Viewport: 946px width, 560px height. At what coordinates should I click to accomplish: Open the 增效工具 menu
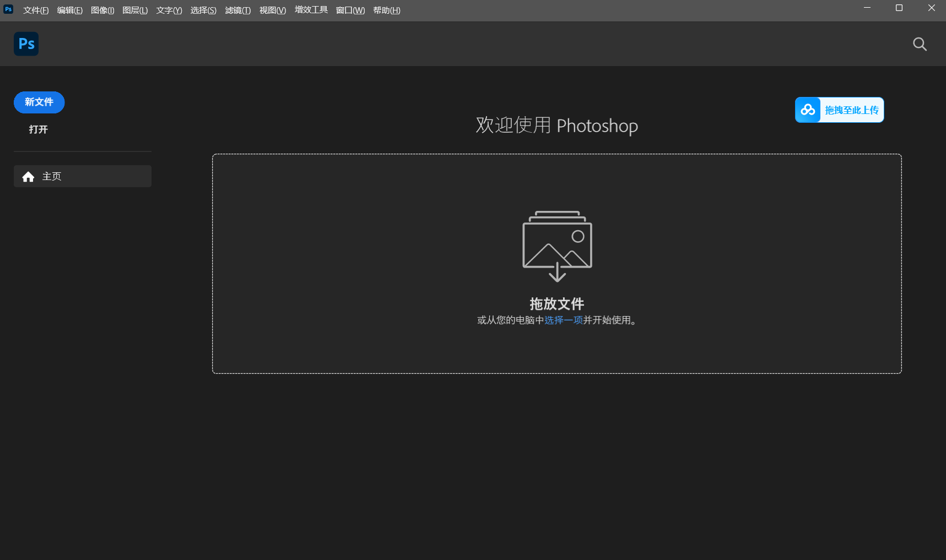311,10
